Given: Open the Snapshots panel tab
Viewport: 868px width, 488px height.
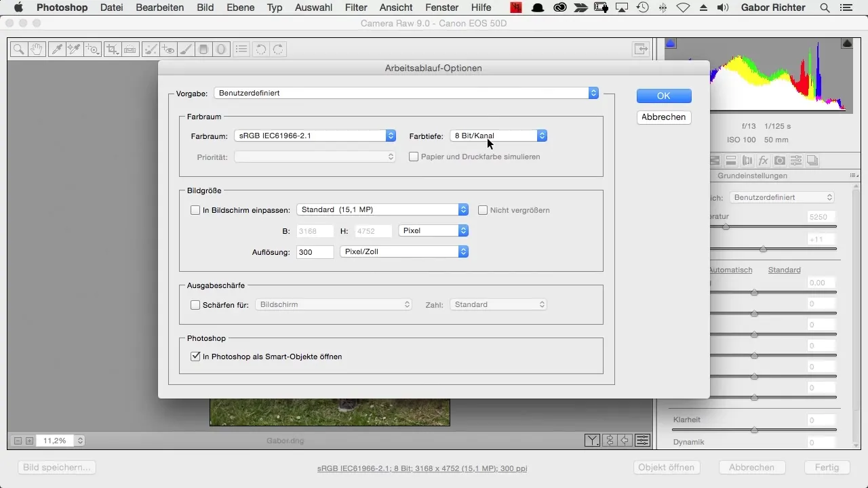Looking at the screenshot, I should click(812, 161).
